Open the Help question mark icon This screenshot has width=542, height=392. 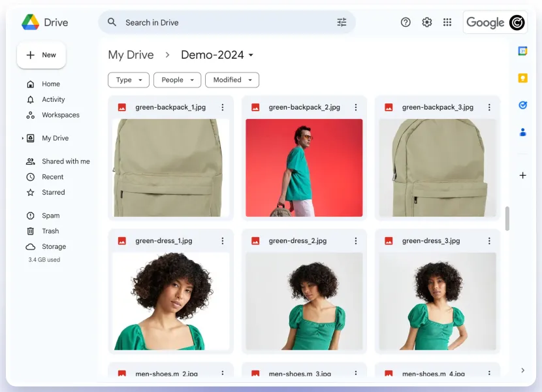pos(406,22)
